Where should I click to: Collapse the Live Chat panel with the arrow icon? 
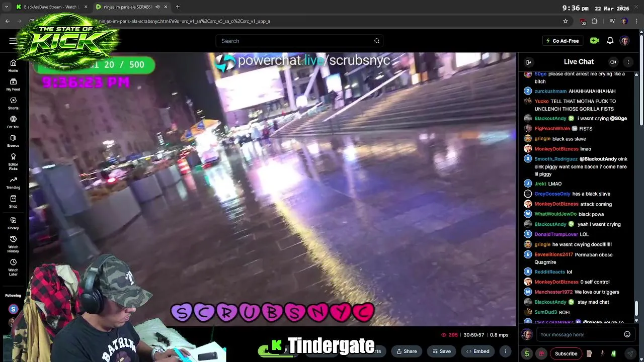528,62
